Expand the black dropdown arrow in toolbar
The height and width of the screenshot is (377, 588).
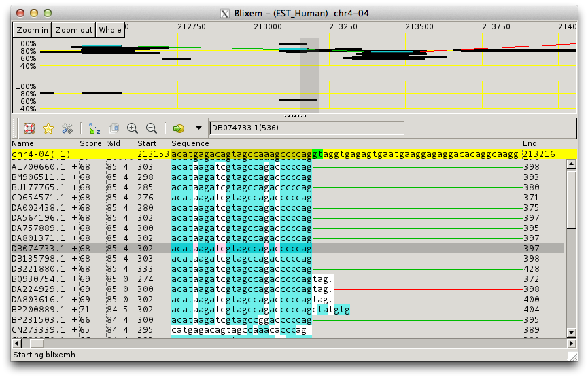click(x=198, y=128)
